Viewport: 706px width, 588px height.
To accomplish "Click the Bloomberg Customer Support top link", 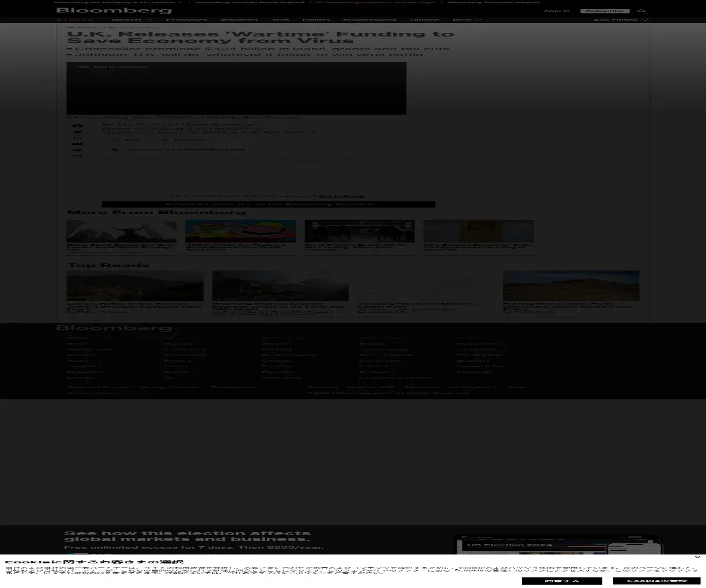I will point(494,2).
